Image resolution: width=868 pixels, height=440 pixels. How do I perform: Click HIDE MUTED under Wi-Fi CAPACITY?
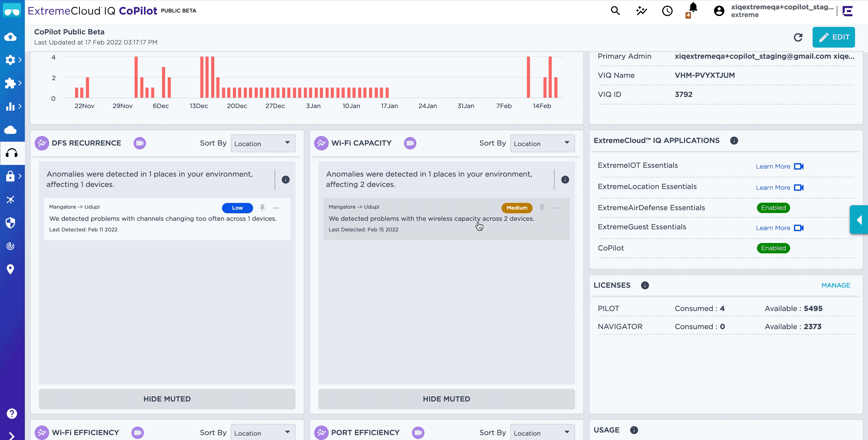coord(446,399)
